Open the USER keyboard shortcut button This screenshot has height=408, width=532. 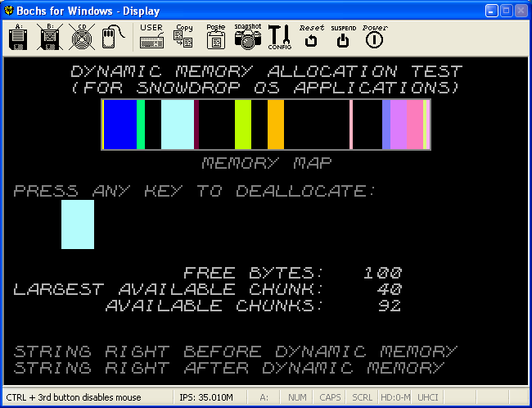tap(151, 37)
